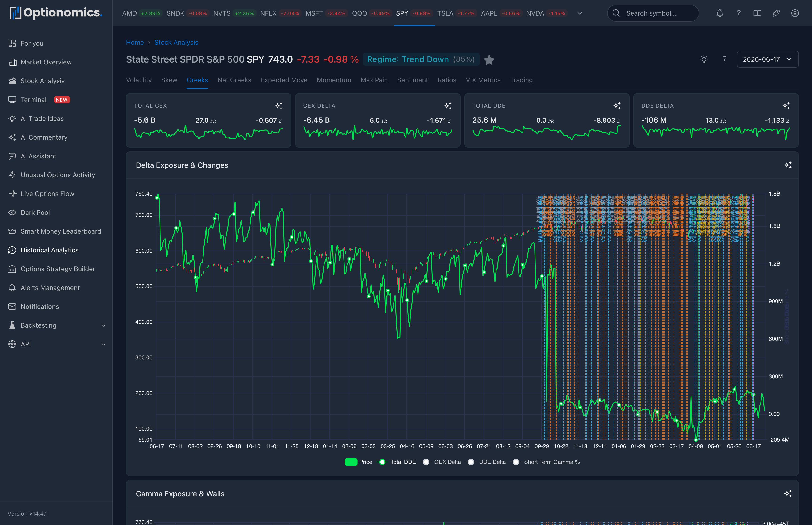Switch to VIX Metrics tab
Viewport: 812px width, 525px height.
(x=483, y=80)
